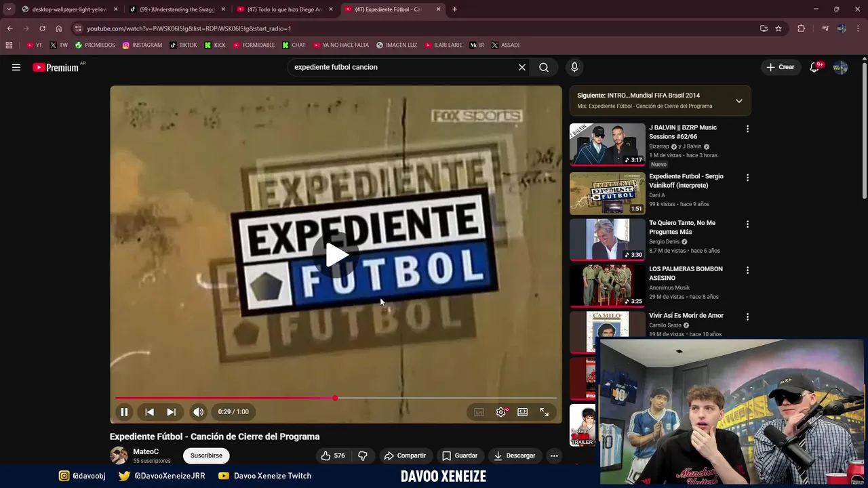Go to YouTube Premium home logo

click(57, 67)
